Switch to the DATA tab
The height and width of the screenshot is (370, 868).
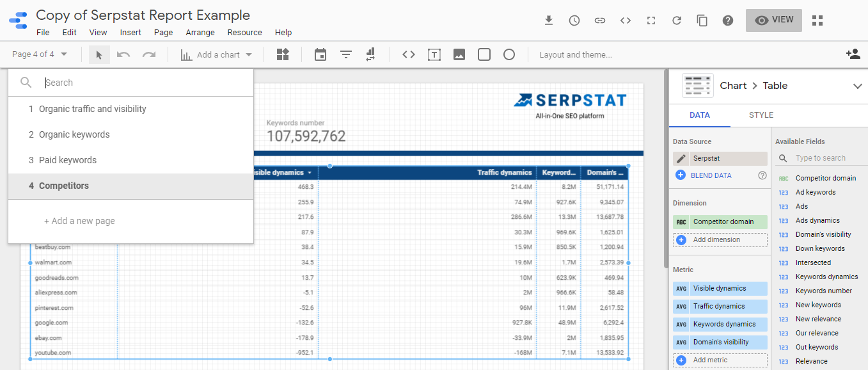coord(700,115)
